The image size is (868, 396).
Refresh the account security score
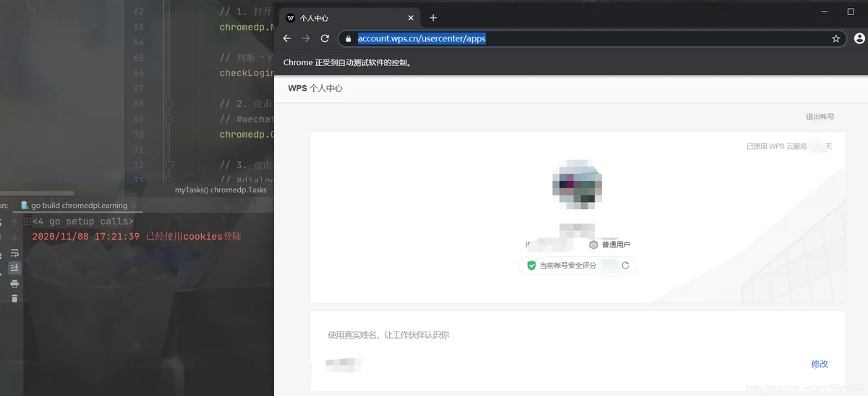625,266
